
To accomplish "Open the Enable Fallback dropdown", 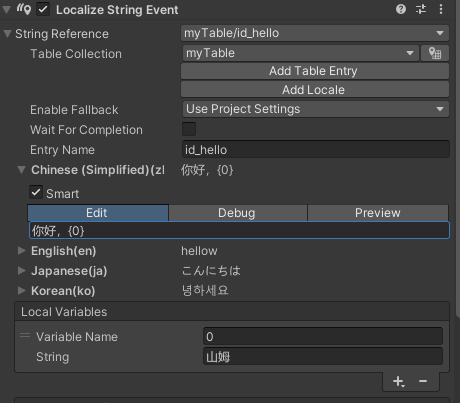I will pos(316,109).
